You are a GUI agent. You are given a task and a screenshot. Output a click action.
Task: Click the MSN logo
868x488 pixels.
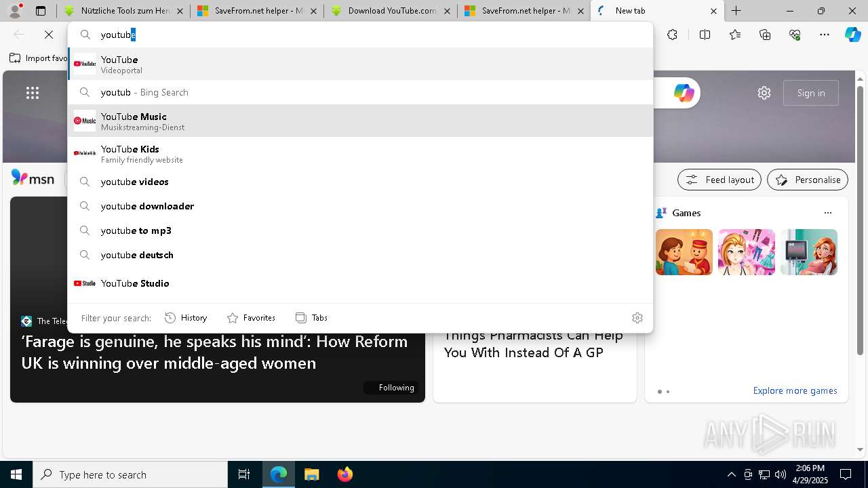pos(33,178)
